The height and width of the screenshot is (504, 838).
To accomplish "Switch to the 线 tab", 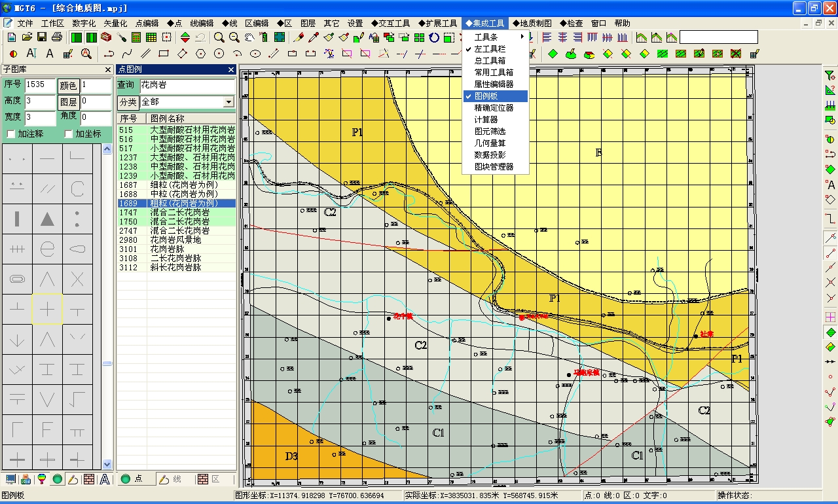I will click(175, 479).
